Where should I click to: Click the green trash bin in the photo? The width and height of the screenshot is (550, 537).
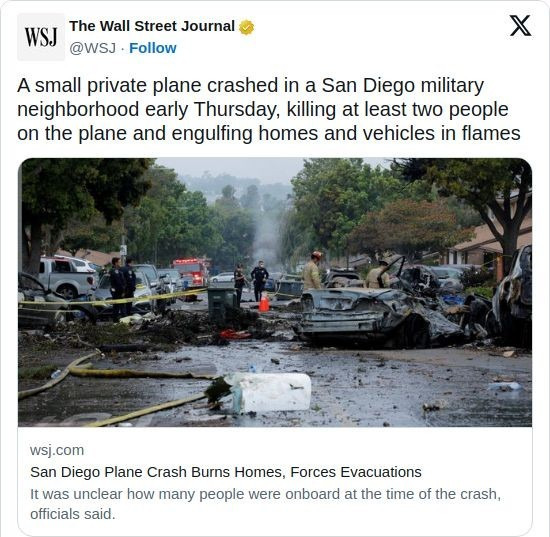[x=222, y=305]
